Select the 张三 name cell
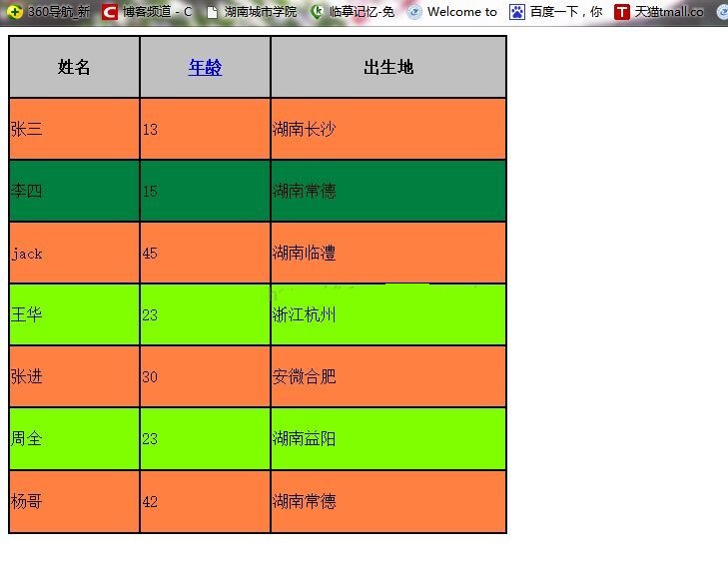The height and width of the screenshot is (567, 728). point(74,129)
